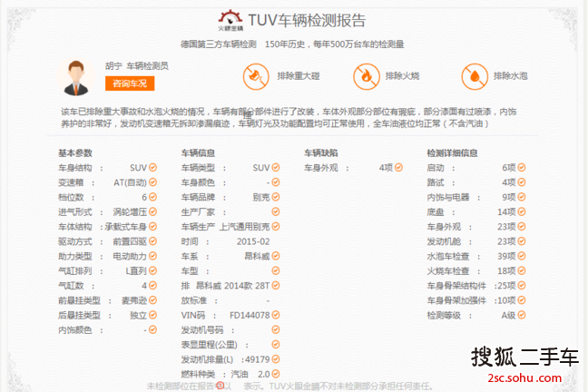Click the check icon on the 底盘 14项 row

(522, 211)
